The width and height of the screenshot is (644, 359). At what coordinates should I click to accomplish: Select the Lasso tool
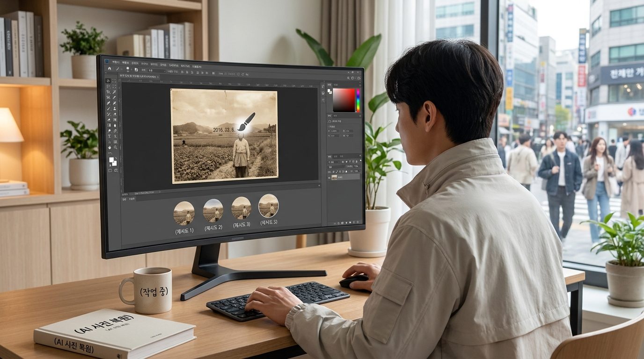(108, 86)
